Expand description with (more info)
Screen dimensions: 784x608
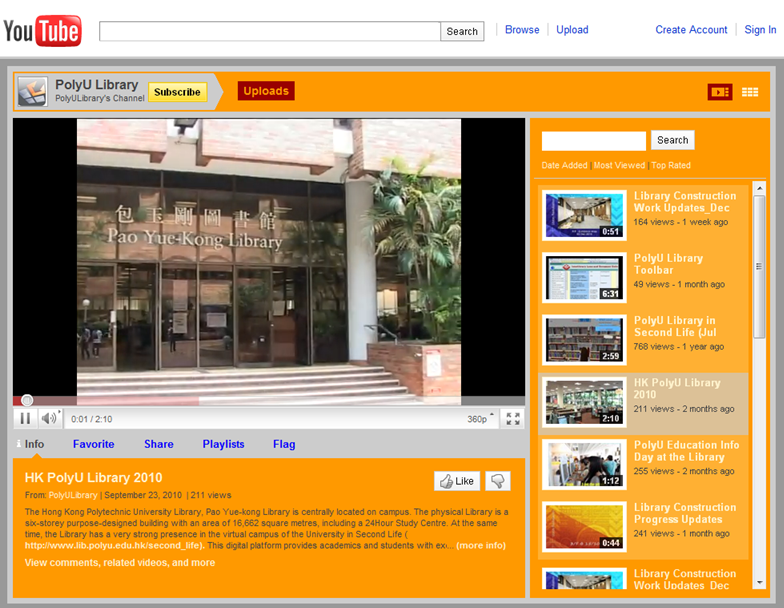click(x=481, y=546)
